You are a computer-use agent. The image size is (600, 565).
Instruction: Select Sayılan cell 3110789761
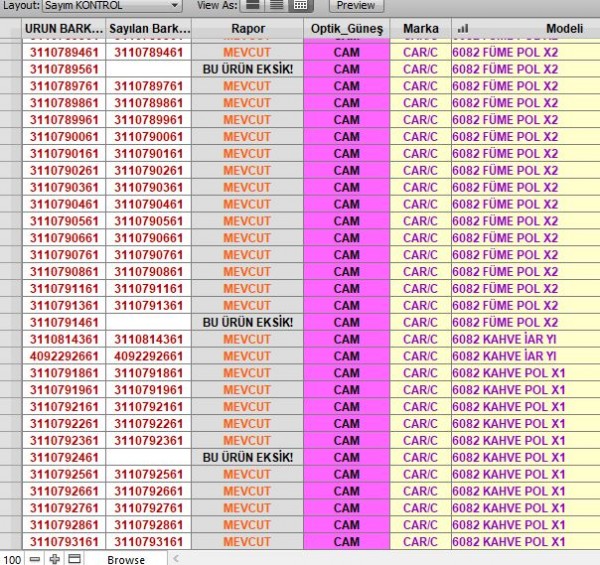(x=149, y=86)
